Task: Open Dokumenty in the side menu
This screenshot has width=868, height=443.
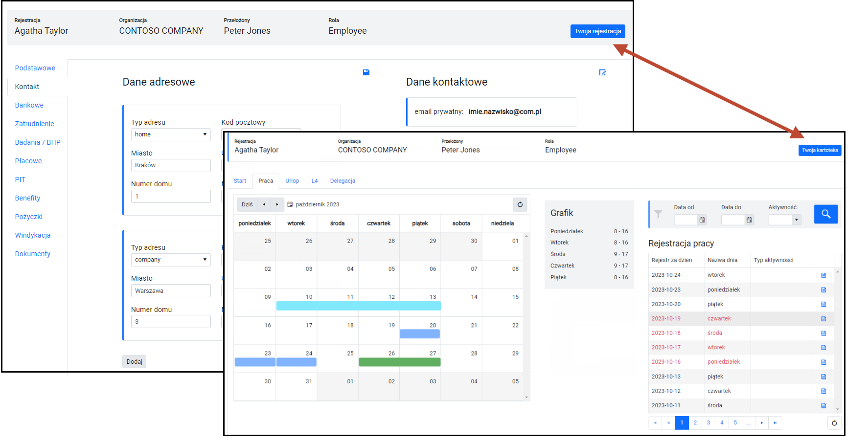Action: click(33, 254)
